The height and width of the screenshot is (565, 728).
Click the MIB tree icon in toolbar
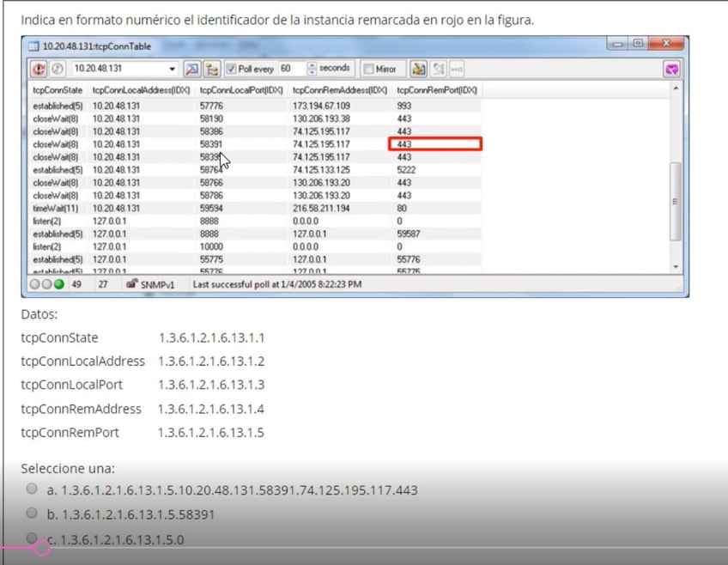[212, 70]
